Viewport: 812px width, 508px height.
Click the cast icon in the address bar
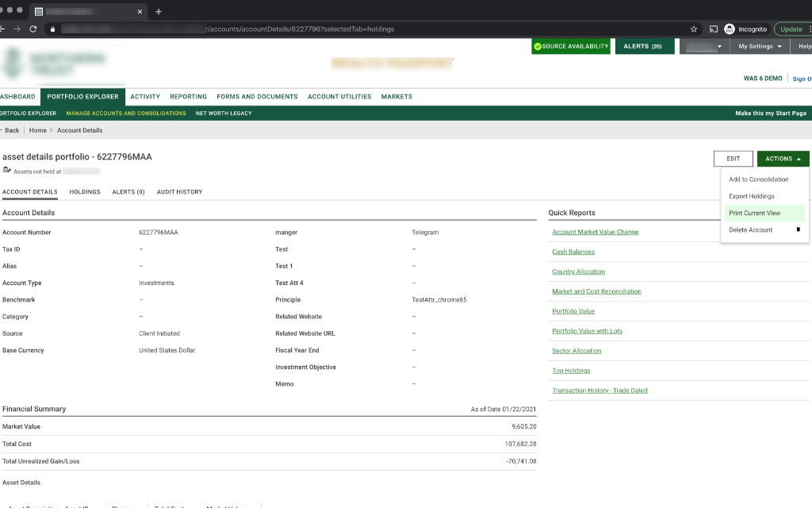[713, 29]
